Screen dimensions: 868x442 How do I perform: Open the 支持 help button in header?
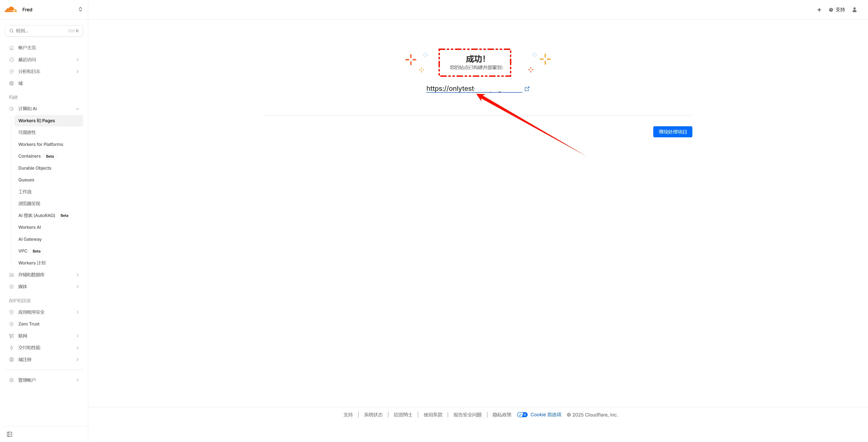point(837,10)
